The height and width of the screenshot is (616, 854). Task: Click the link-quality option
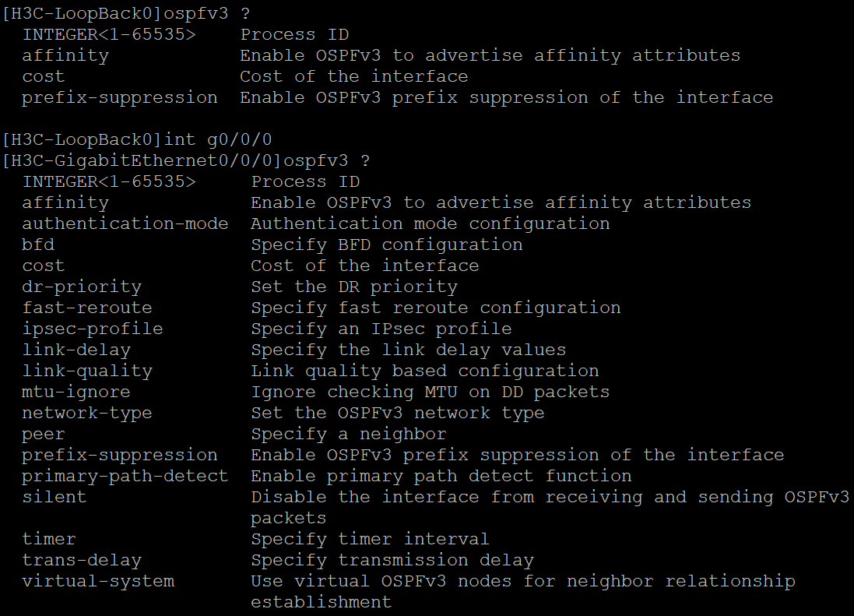click(x=86, y=371)
